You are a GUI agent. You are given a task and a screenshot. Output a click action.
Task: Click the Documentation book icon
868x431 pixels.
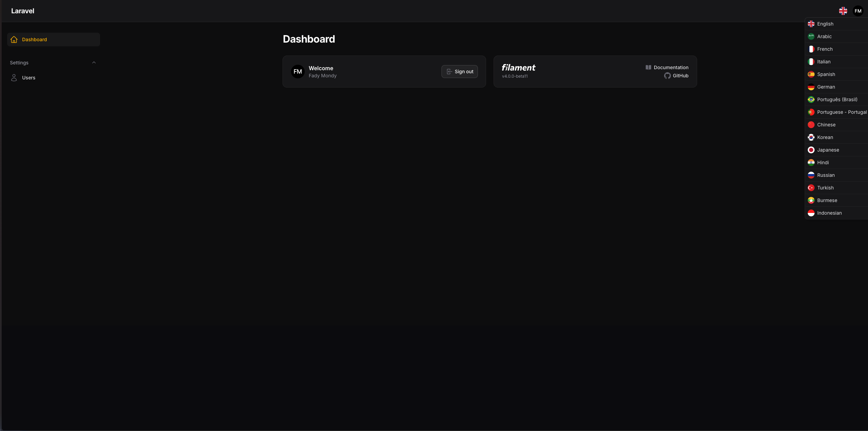(x=648, y=67)
